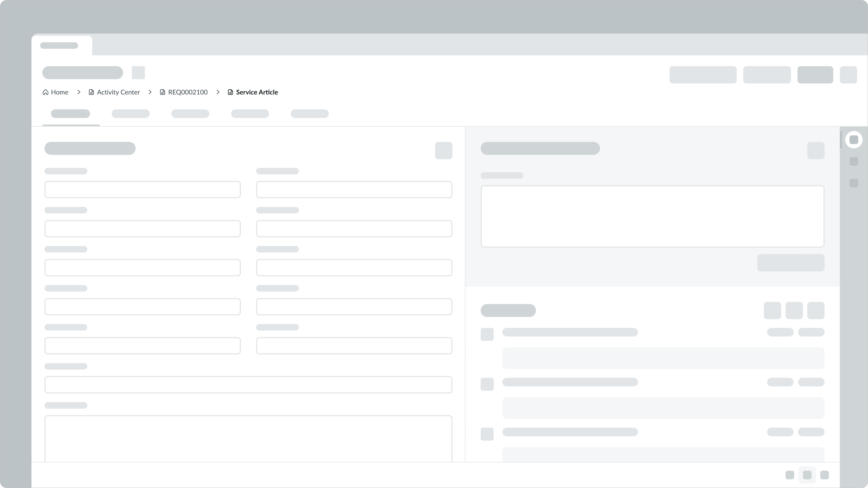868x488 pixels.
Task: Select the avatar marker beside the second list row
Action: click(x=487, y=384)
